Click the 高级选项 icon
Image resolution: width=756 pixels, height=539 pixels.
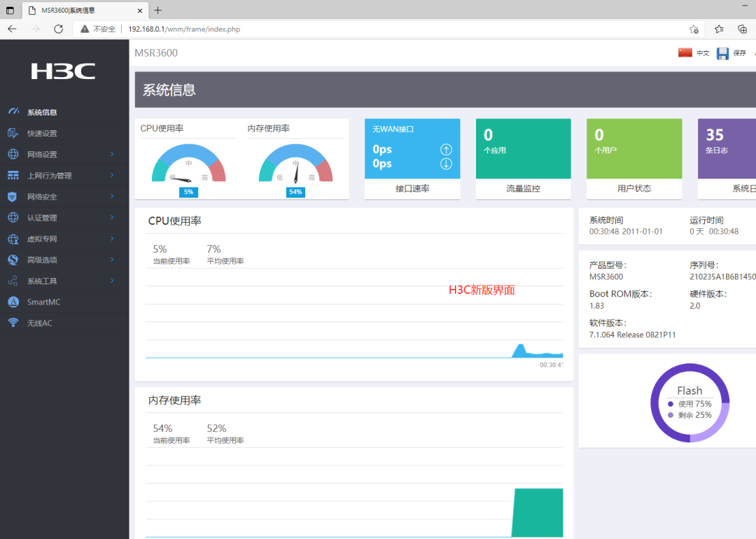point(13,260)
